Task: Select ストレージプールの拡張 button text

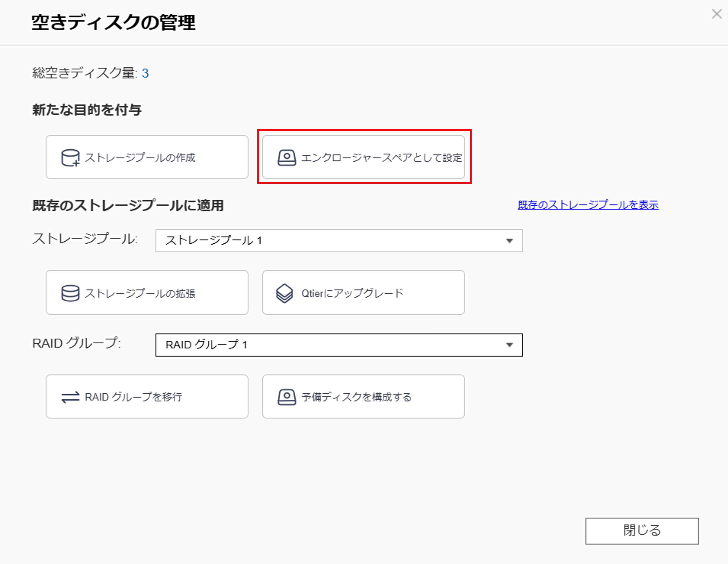Action: pos(140,293)
